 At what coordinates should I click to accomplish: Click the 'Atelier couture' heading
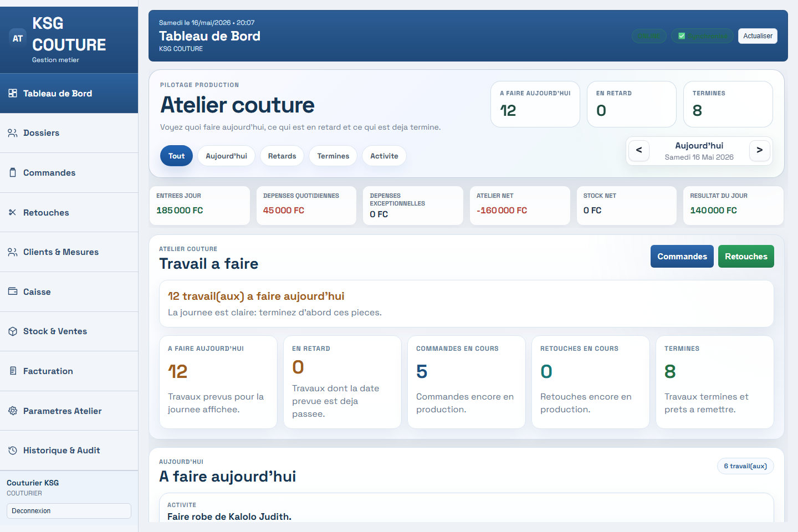point(237,105)
